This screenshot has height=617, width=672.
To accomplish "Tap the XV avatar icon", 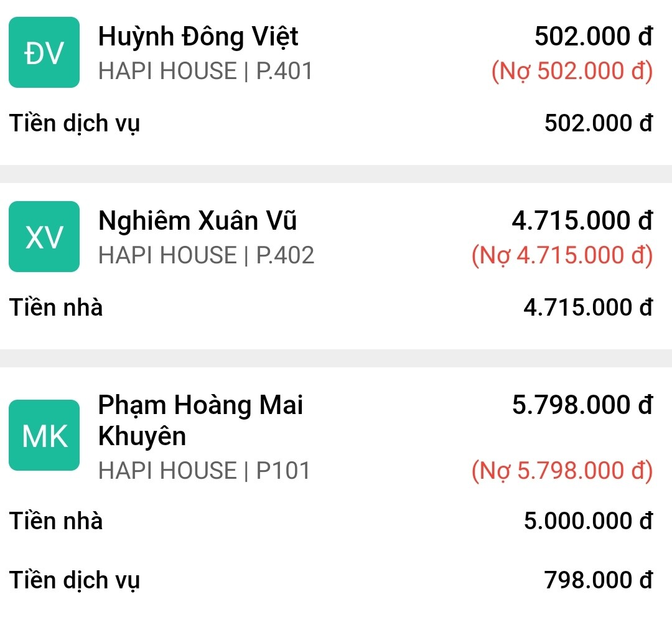I will (x=44, y=237).
